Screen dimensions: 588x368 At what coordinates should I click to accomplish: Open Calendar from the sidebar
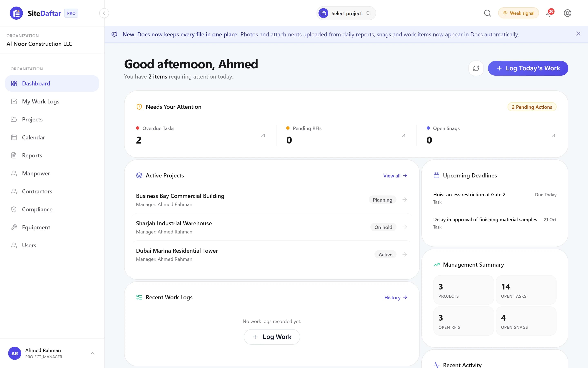(52, 138)
